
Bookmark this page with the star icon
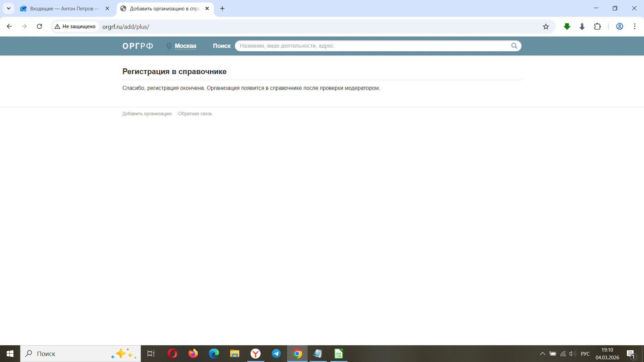(x=546, y=26)
